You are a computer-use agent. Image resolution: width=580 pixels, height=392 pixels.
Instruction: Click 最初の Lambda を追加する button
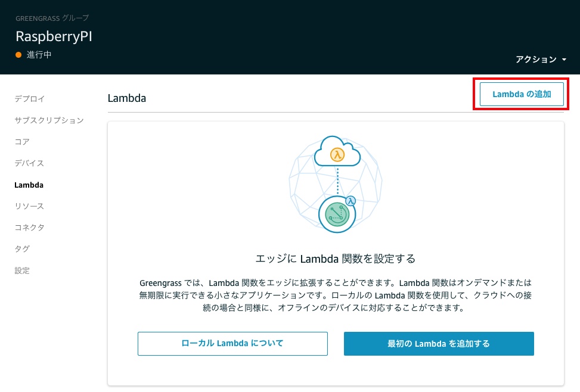coord(439,344)
